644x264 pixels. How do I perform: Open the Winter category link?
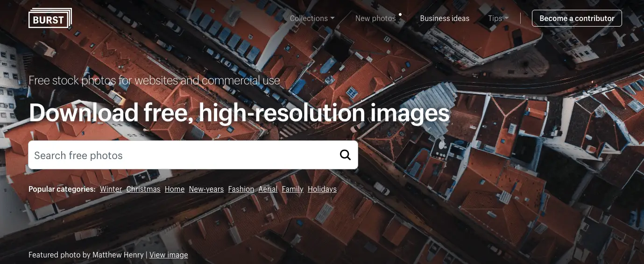111,189
